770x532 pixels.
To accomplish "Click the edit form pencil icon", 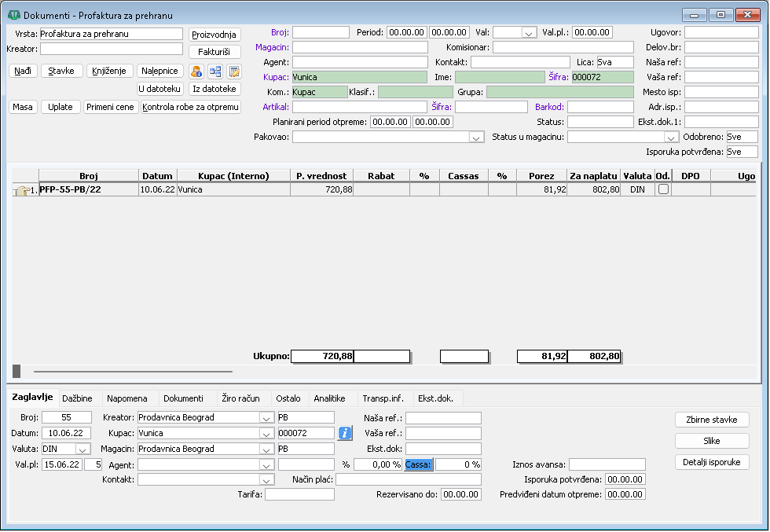I will [x=234, y=72].
